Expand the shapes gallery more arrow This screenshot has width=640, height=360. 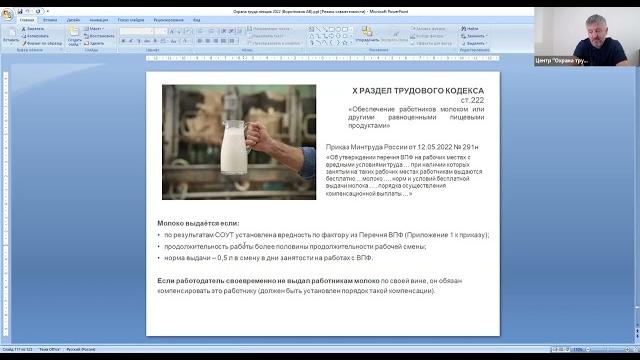tap(351, 42)
